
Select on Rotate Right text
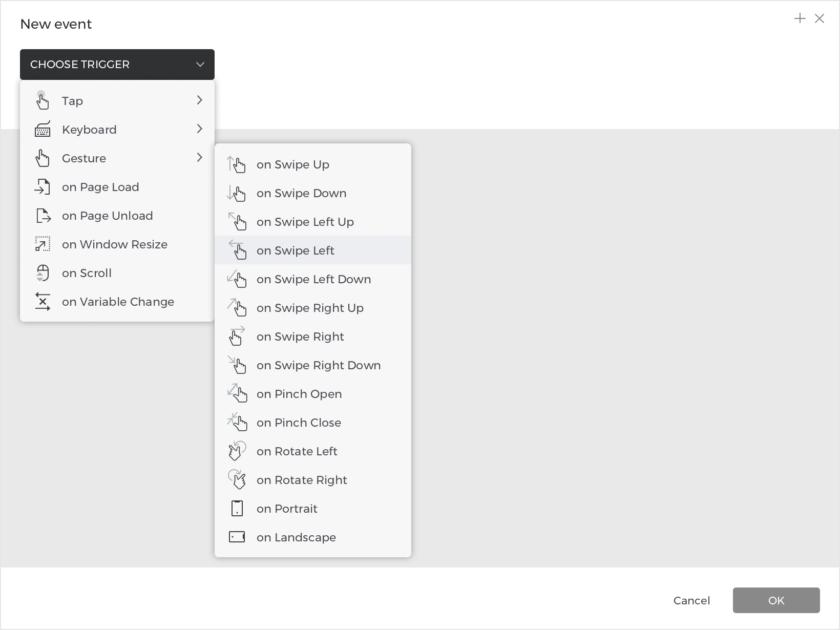[x=302, y=480]
